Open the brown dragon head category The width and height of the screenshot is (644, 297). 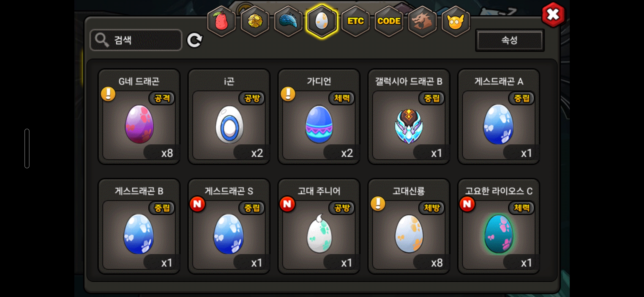pos(422,21)
